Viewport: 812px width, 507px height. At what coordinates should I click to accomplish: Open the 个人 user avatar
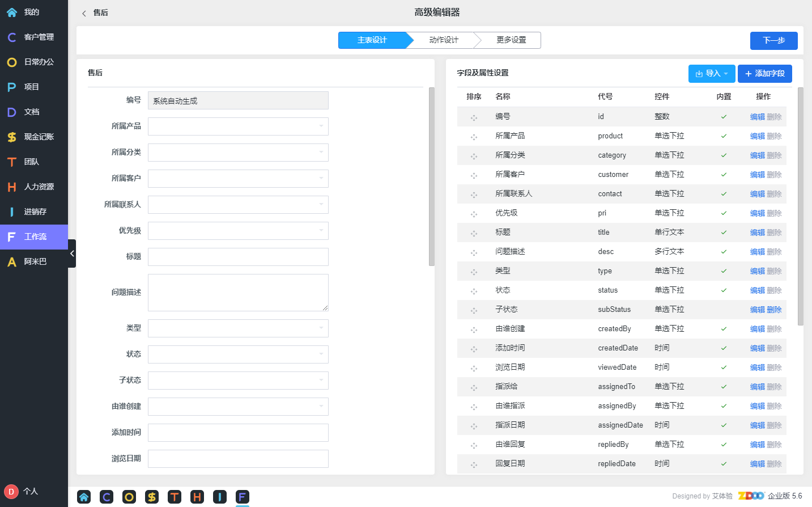(11, 492)
